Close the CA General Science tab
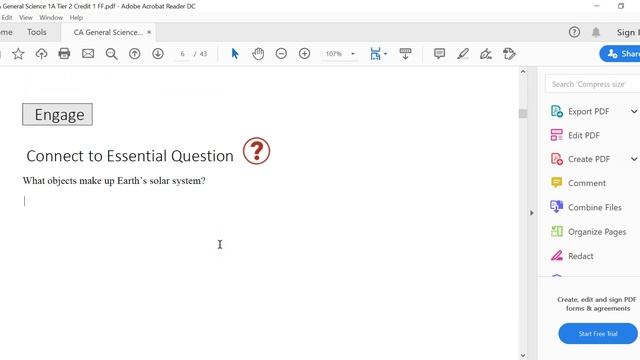Image resolution: width=640 pixels, height=360 pixels. [149, 32]
